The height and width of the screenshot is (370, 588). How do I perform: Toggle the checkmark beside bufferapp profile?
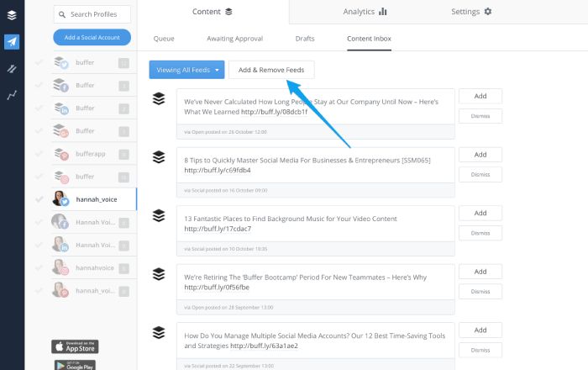click(x=39, y=154)
